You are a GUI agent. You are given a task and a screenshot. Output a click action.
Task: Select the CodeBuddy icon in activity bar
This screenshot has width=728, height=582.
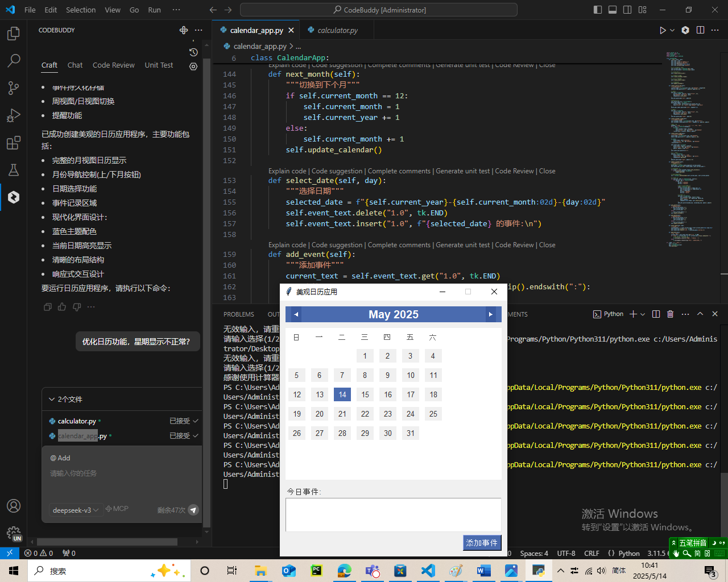(x=14, y=198)
